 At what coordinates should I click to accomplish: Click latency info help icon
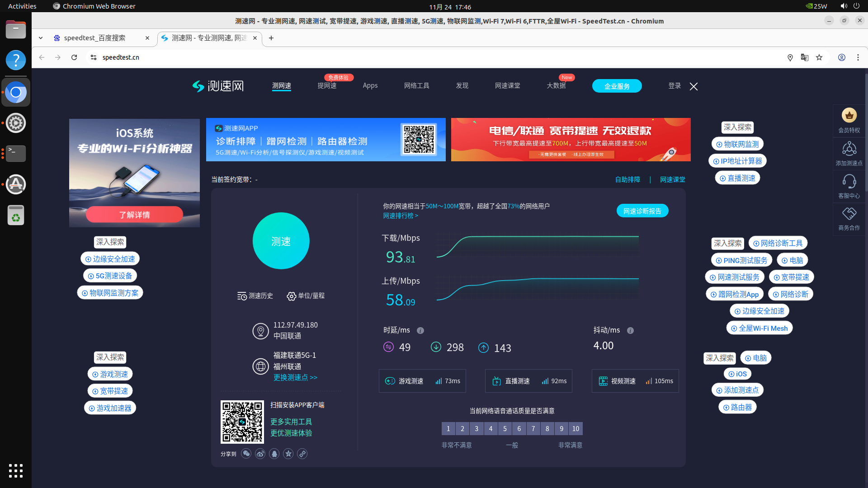[x=420, y=331]
